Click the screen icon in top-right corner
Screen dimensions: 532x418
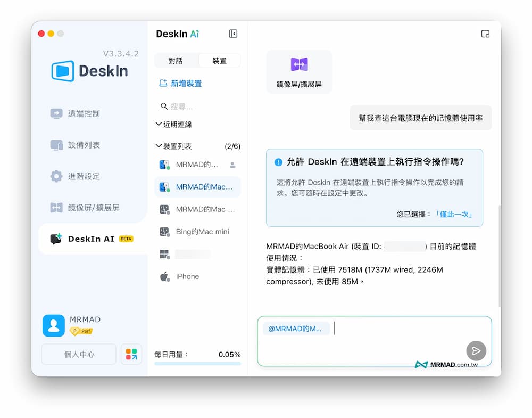click(485, 33)
